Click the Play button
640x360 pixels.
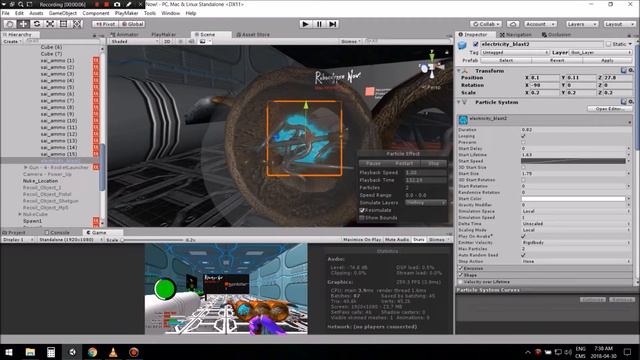coord(305,24)
